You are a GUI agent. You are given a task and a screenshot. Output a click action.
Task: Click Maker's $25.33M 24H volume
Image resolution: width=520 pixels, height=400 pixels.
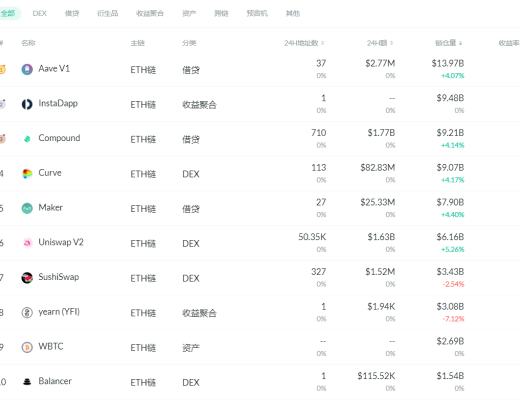click(378, 202)
